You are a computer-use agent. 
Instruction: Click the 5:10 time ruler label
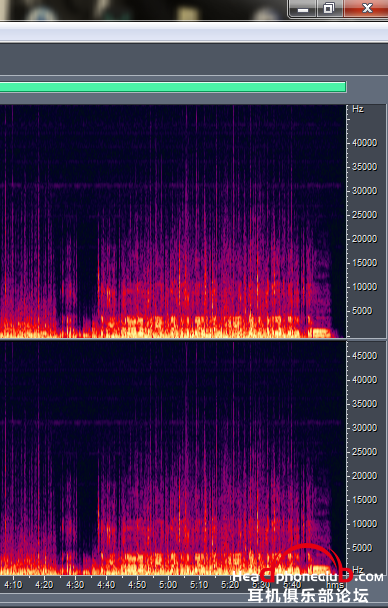[x=199, y=585]
